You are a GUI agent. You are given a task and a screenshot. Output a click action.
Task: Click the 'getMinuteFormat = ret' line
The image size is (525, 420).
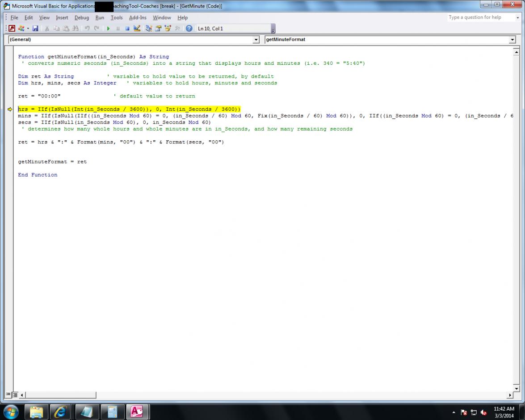tap(52, 162)
